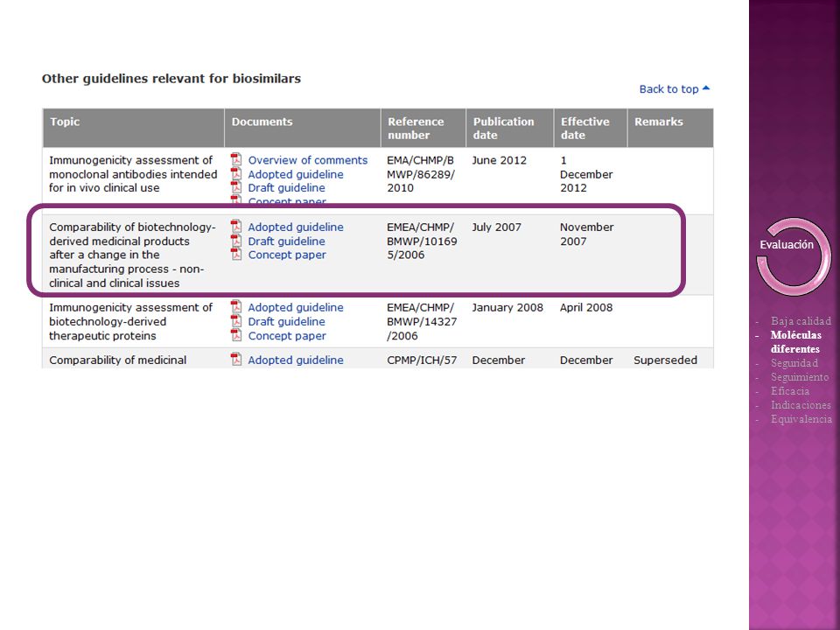Click the PDF icon for Comparability biotechnology-derived Draft guideline
Viewport: 840px width, 630px height.
(236, 241)
